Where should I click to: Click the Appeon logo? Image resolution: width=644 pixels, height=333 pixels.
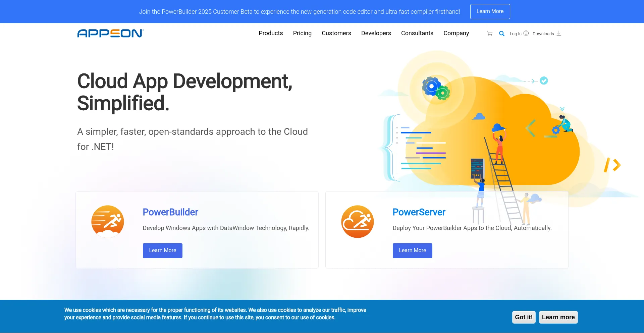111,33
